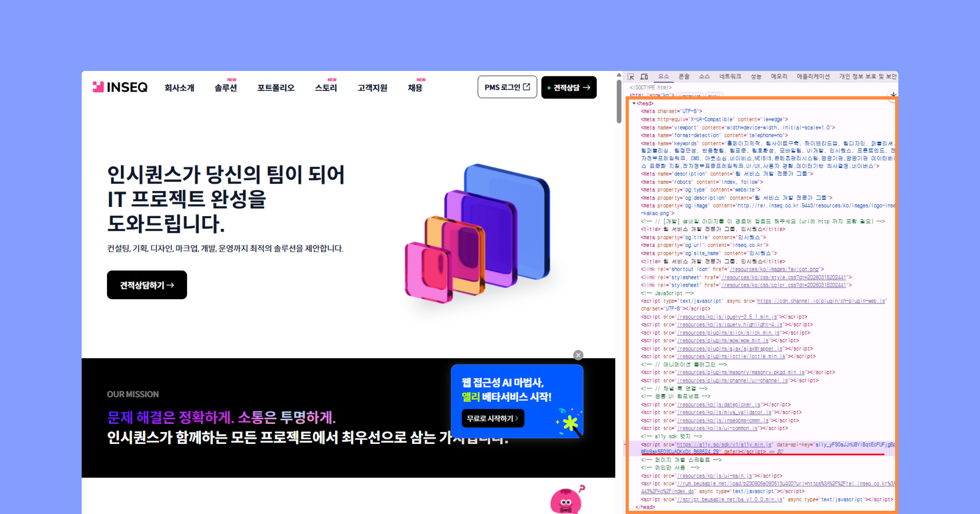Open the ba.v1.0.0.min.js script link
The image size is (980, 514).
pyautogui.click(x=730, y=500)
